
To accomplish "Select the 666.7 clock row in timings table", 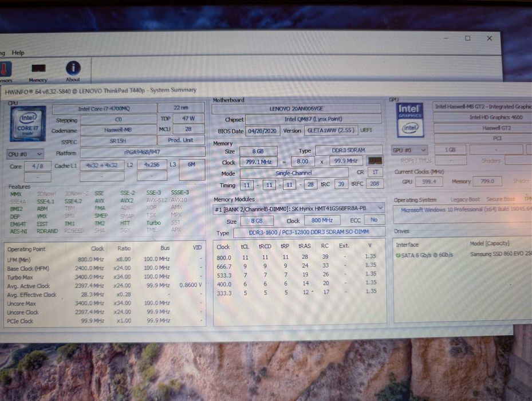I will click(x=297, y=266).
